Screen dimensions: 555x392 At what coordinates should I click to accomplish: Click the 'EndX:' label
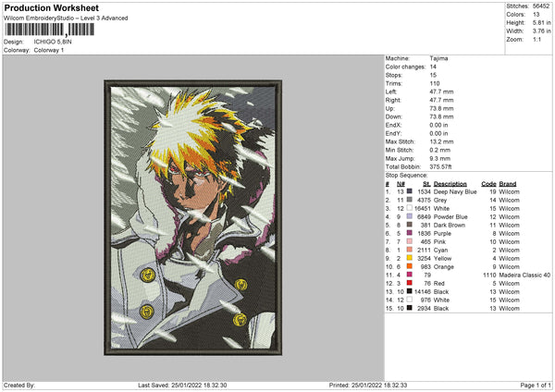pyautogui.click(x=394, y=125)
